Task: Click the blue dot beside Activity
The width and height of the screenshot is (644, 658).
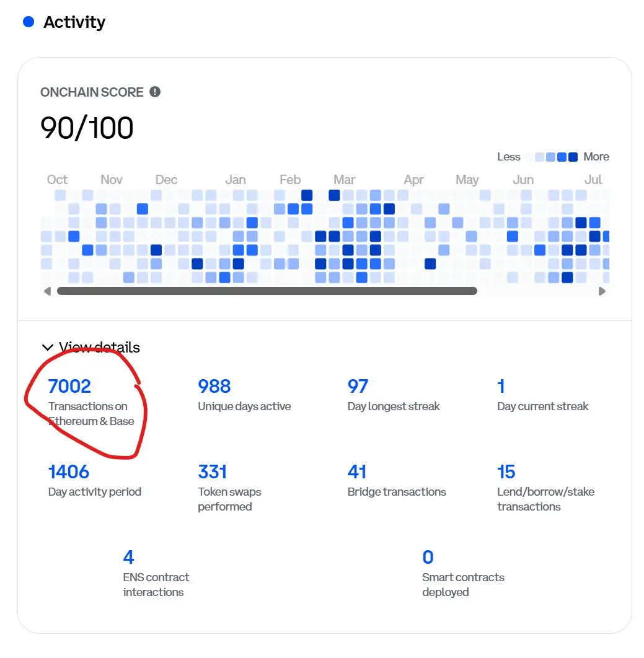Action: (x=29, y=22)
